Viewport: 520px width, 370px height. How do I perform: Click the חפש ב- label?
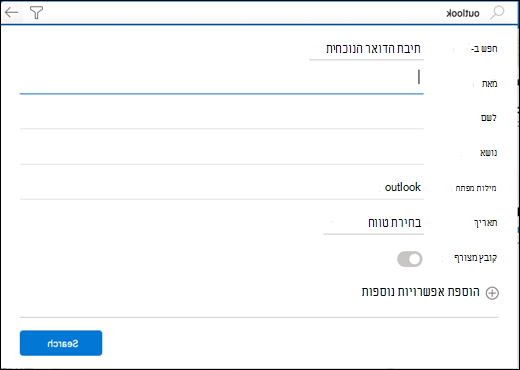[x=484, y=49]
